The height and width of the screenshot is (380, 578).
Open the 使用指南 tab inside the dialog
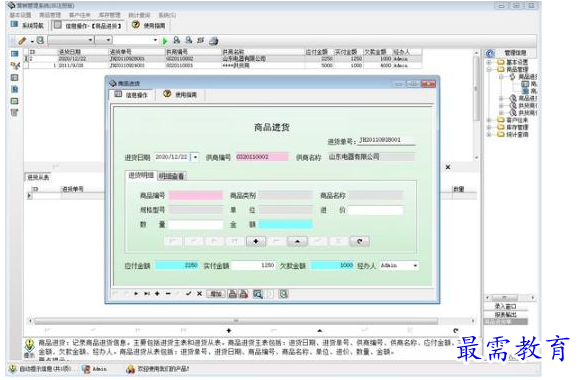point(180,95)
